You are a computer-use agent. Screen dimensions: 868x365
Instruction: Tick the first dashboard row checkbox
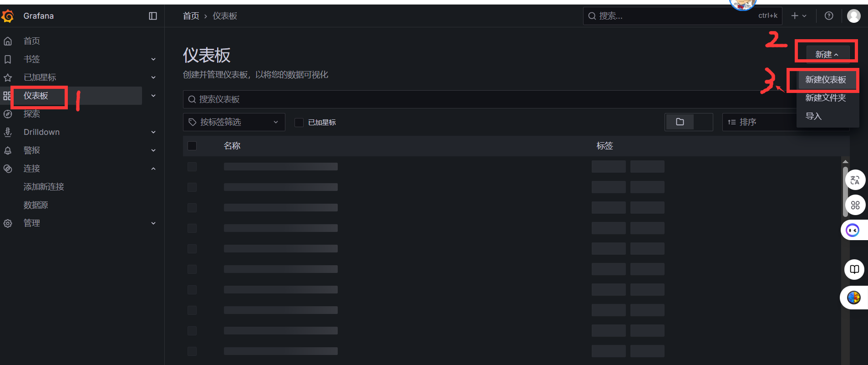click(192, 167)
